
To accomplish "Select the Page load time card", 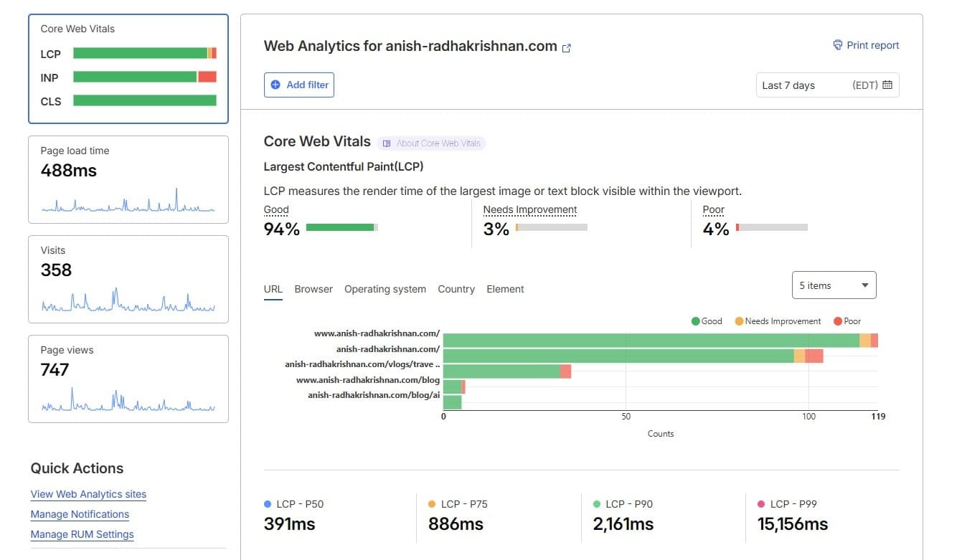I will click(128, 179).
